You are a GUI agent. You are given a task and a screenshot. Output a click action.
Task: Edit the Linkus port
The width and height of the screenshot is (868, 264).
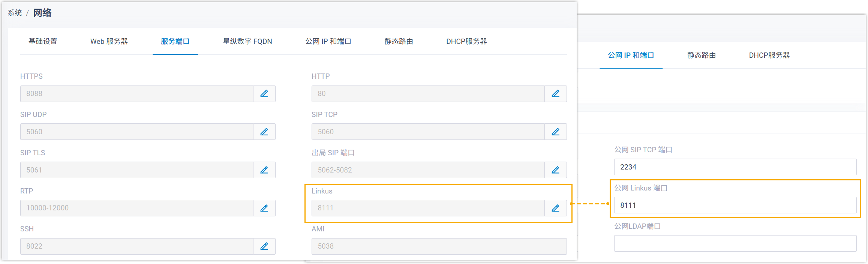(555, 208)
